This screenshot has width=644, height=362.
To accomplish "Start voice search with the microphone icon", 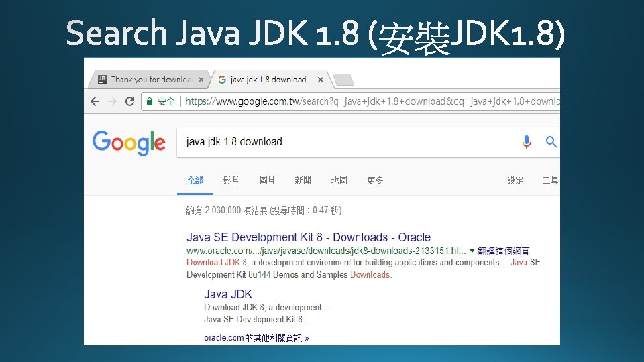I will coord(527,142).
